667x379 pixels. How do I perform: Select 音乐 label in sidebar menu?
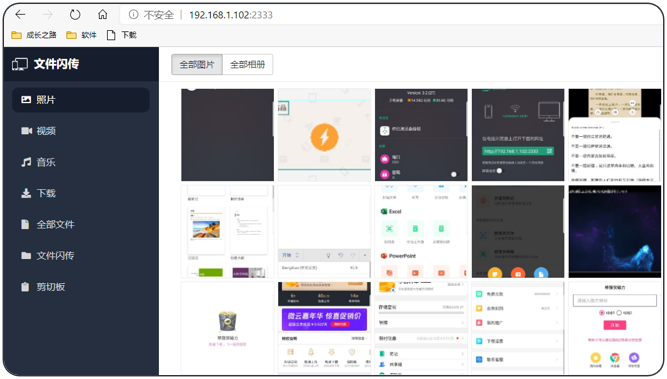[x=46, y=162]
